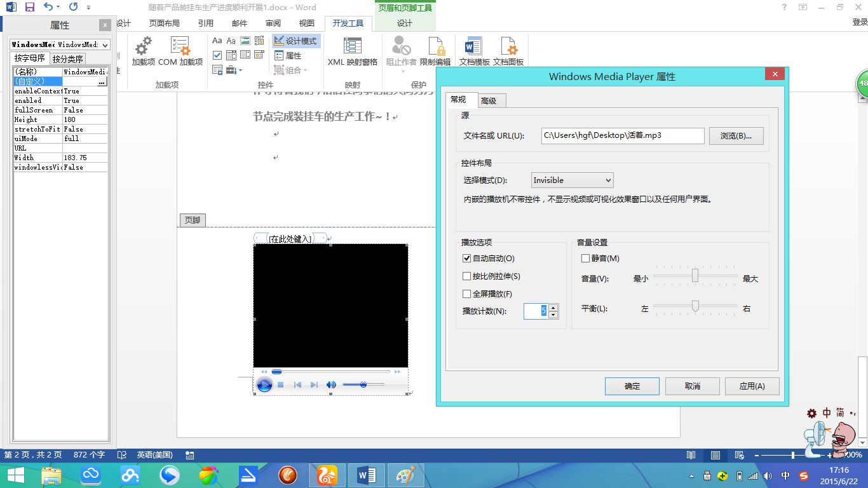Viewport: 868px width, 488px height.
Task: Click the 应用(A) apply button
Action: tap(752, 386)
